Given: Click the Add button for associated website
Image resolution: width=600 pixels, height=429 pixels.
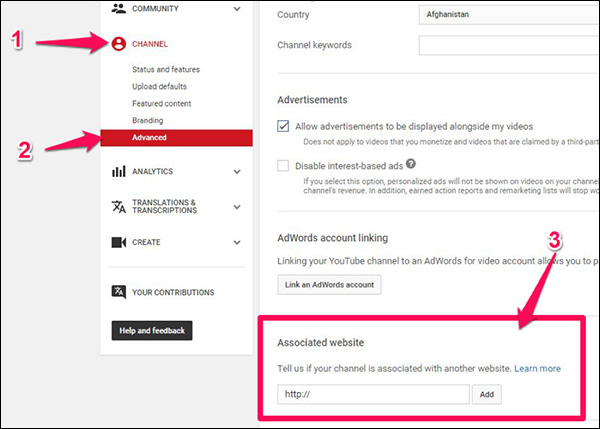Looking at the screenshot, I should tap(487, 394).
